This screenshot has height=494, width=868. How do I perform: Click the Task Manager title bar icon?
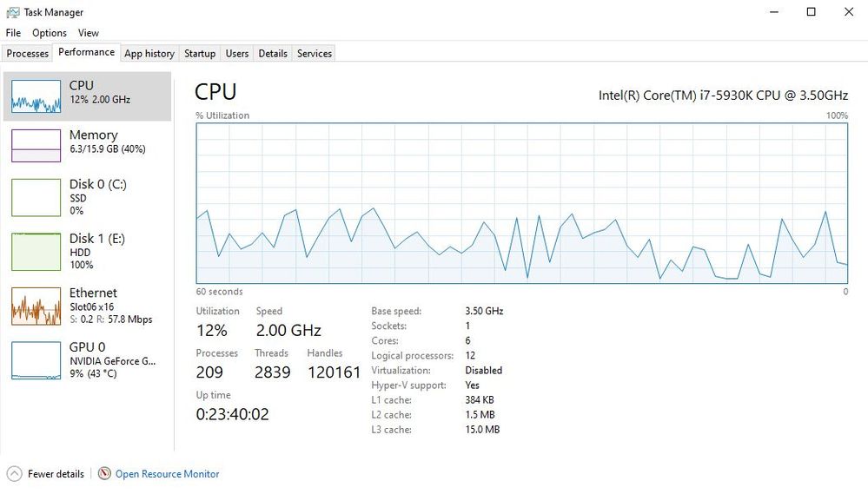click(x=13, y=12)
